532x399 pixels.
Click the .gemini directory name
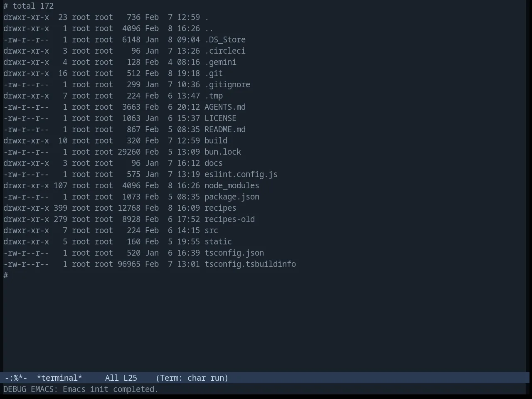coord(220,62)
